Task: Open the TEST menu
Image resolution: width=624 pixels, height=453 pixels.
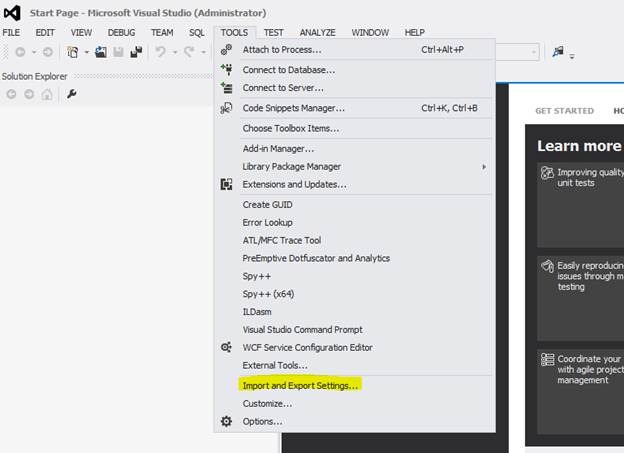Action: 274,33
